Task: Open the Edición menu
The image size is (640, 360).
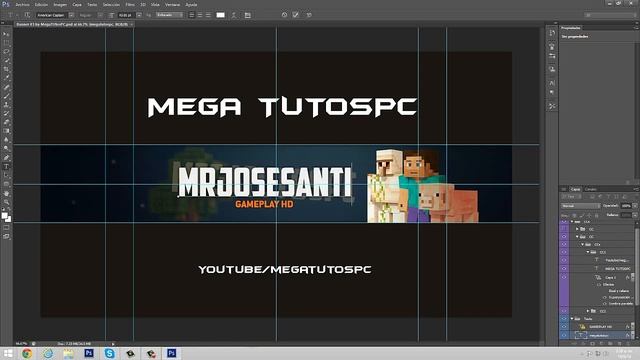Action: pos(41,4)
